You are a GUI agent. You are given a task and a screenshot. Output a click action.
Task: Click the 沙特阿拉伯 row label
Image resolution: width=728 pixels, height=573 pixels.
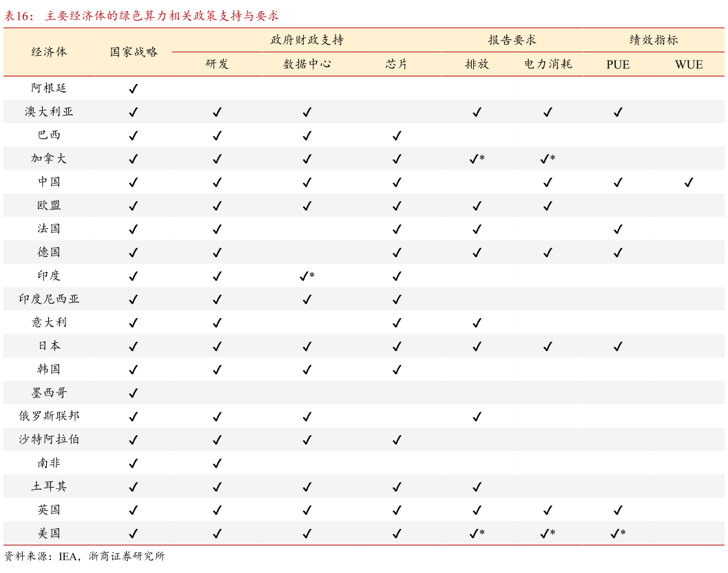(49, 439)
